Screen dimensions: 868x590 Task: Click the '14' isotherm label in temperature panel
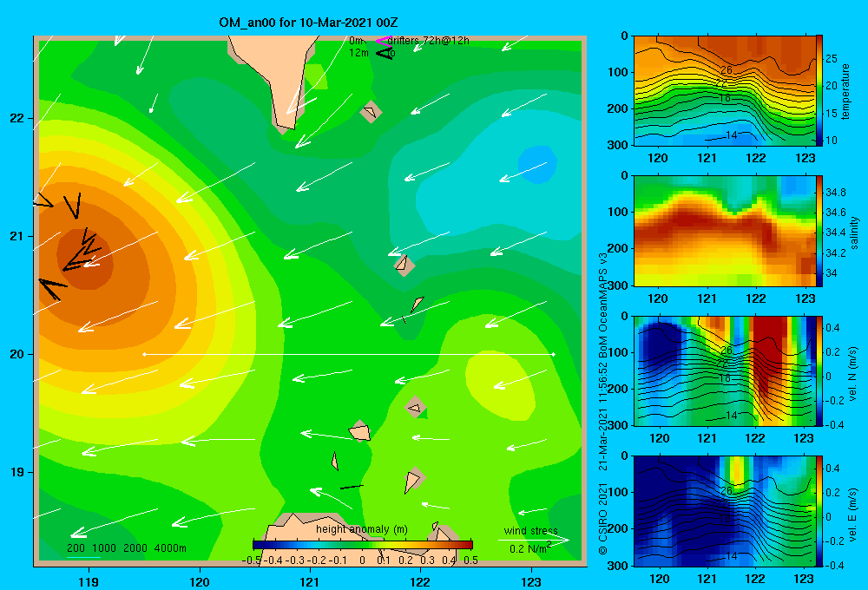tap(731, 135)
